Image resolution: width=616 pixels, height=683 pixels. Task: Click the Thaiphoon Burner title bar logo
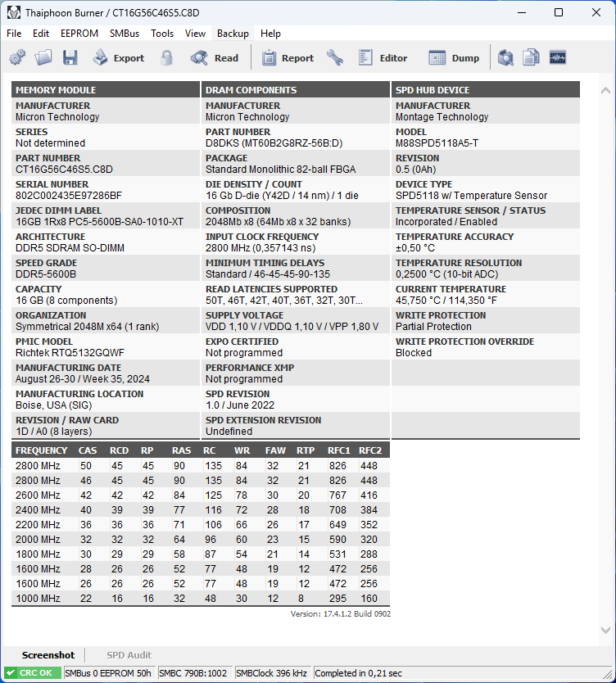click(x=13, y=12)
